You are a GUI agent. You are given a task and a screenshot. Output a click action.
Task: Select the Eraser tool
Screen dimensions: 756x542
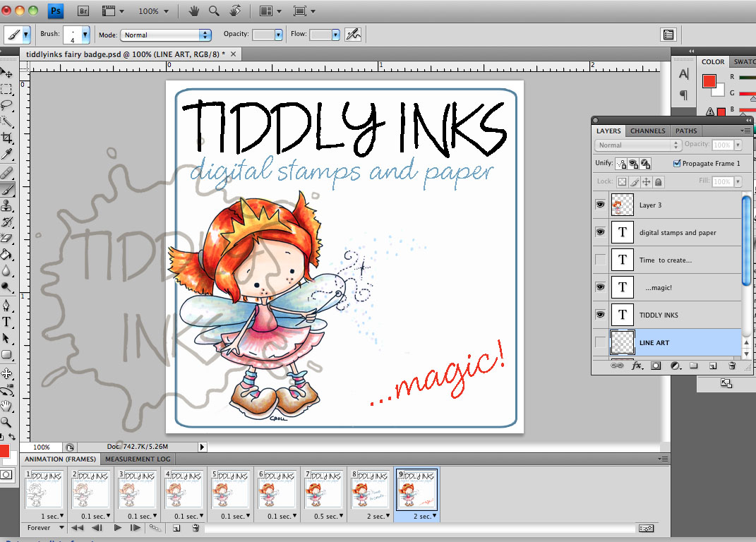(6, 239)
